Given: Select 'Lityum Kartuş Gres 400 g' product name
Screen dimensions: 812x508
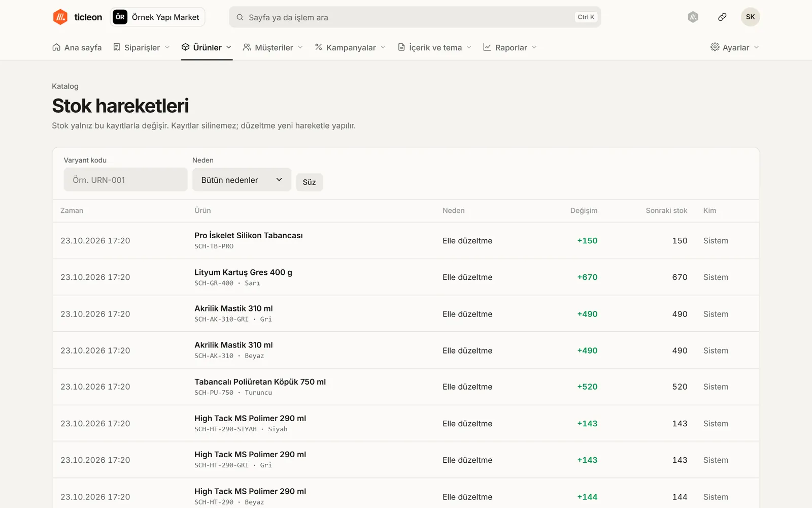Looking at the screenshot, I should tap(243, 272).
